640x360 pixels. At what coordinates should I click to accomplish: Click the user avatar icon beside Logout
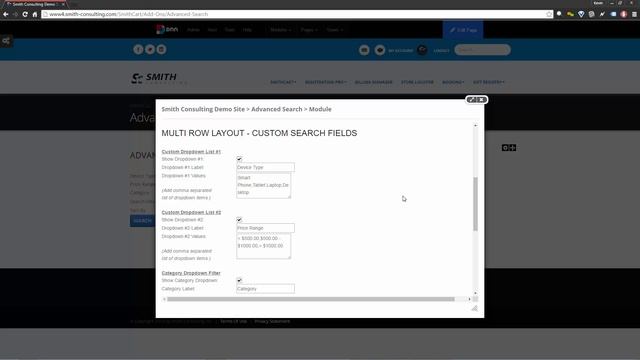422,50
